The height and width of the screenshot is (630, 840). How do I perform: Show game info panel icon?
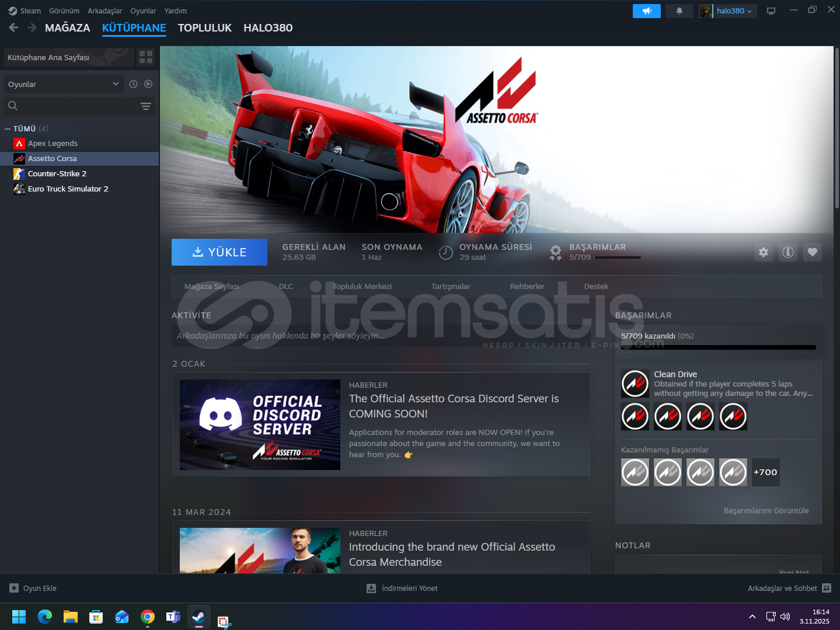pos(788,252)
